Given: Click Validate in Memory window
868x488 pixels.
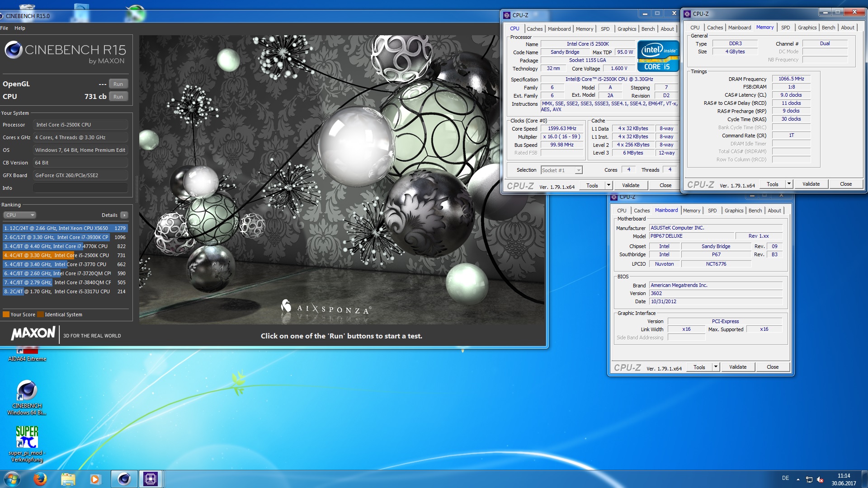Looking at the screenshot, I should (x=811, y=184).
